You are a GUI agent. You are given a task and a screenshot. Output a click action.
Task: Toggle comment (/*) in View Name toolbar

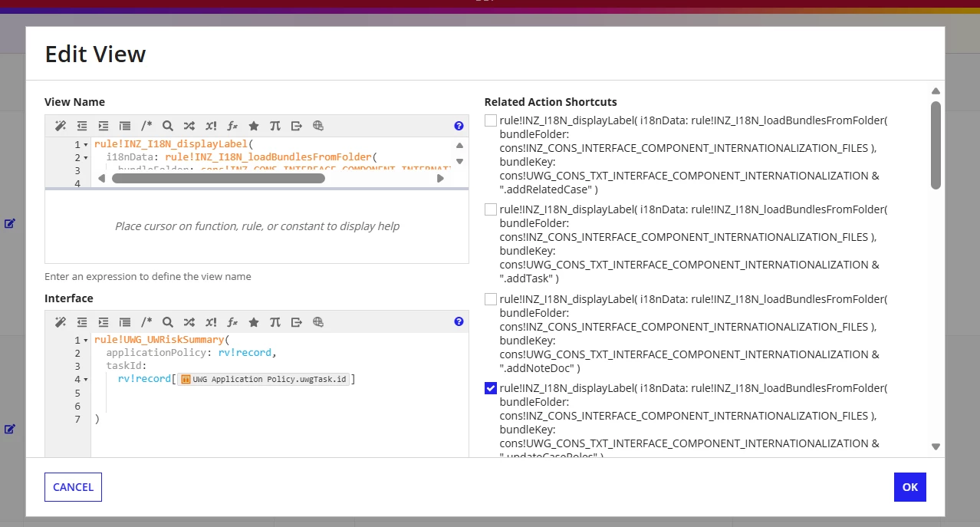click(x=146, y=126)
